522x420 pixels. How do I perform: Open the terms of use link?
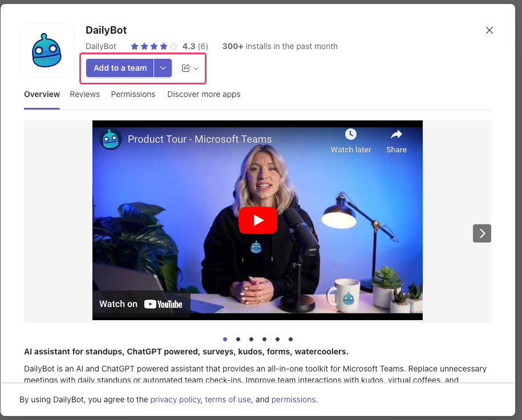click(x=228, y=399)
